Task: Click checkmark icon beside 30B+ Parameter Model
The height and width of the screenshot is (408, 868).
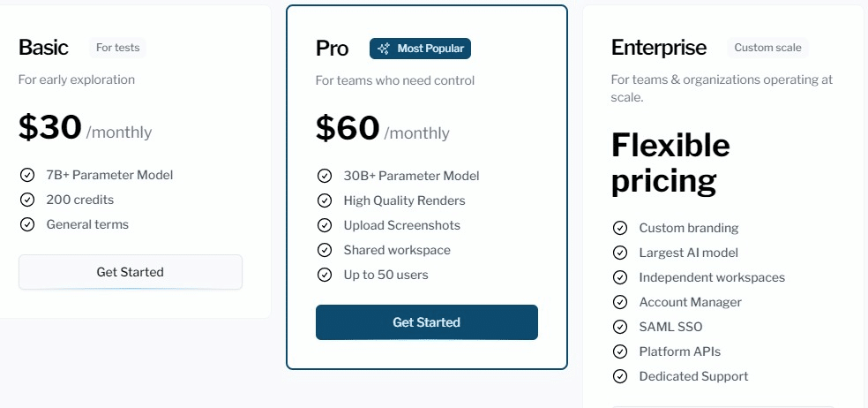Action: pos(324,177)
